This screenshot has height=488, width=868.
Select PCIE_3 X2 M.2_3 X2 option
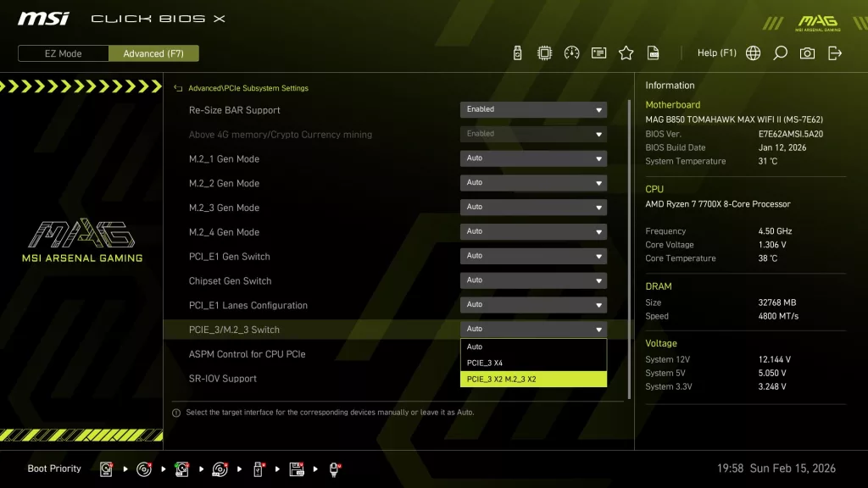coord(533,379)
